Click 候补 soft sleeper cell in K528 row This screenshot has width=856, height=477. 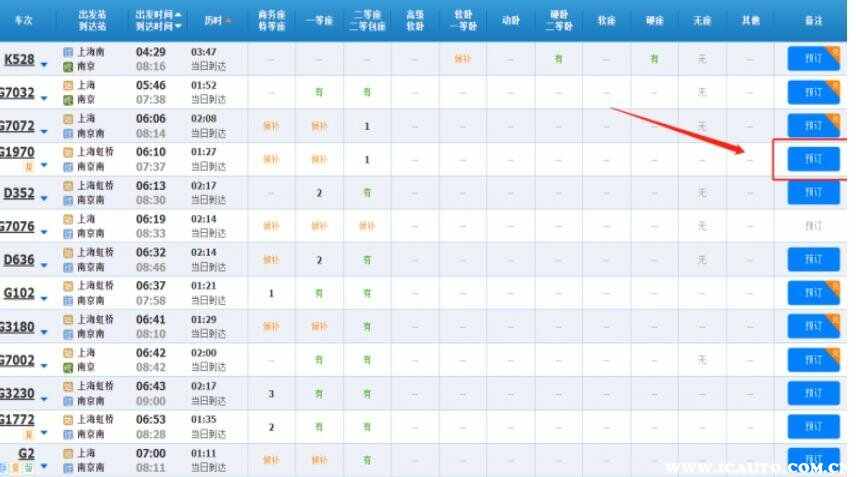click(x=462, y=59)
